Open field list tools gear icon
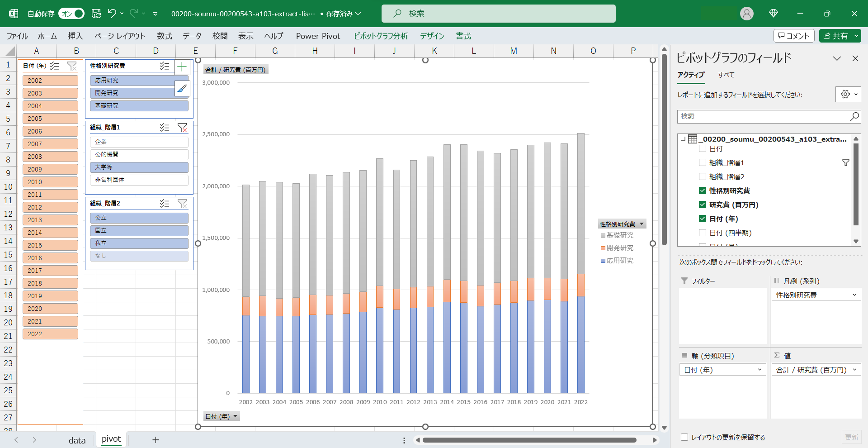868x448 pixels. [x=848, y=95]
